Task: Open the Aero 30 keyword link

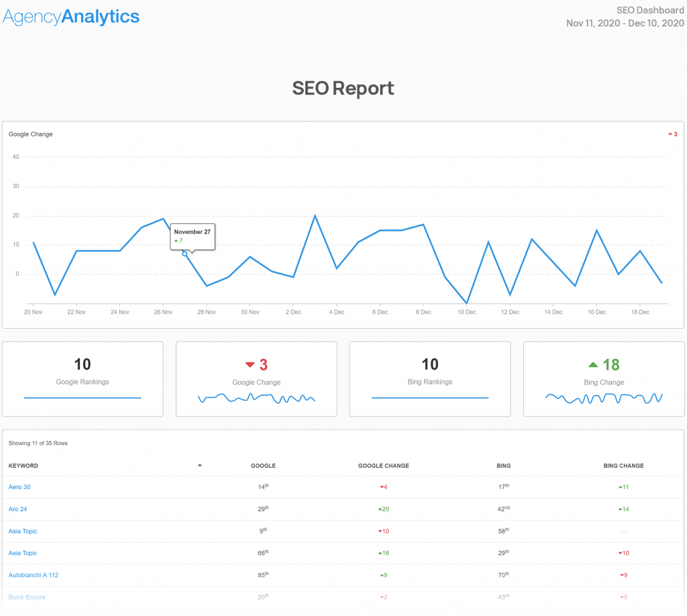Action: pyautogui.click(x=19, y=487)
